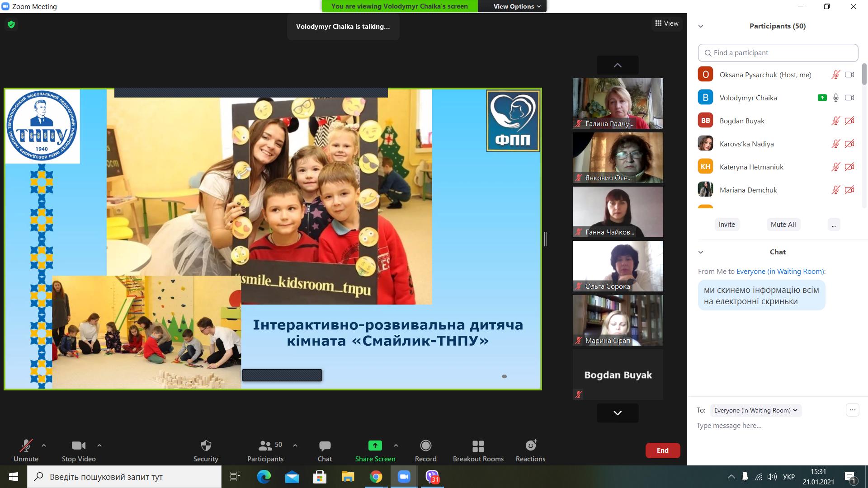The image size is (868, 488).
Task: Open the chat recipient Everyone dropdown
Action: click(755, 410)
